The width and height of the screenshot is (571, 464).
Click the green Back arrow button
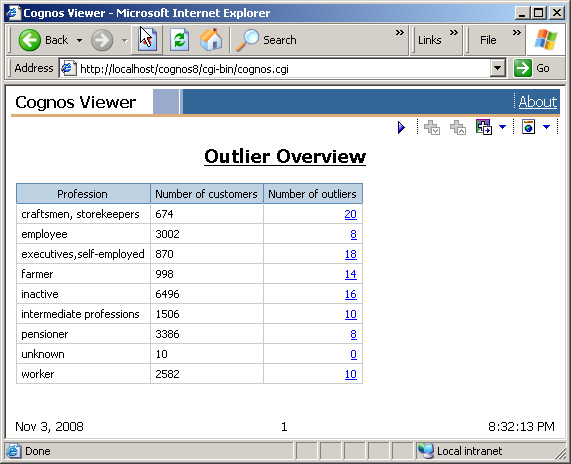click(x=29, y=40)
